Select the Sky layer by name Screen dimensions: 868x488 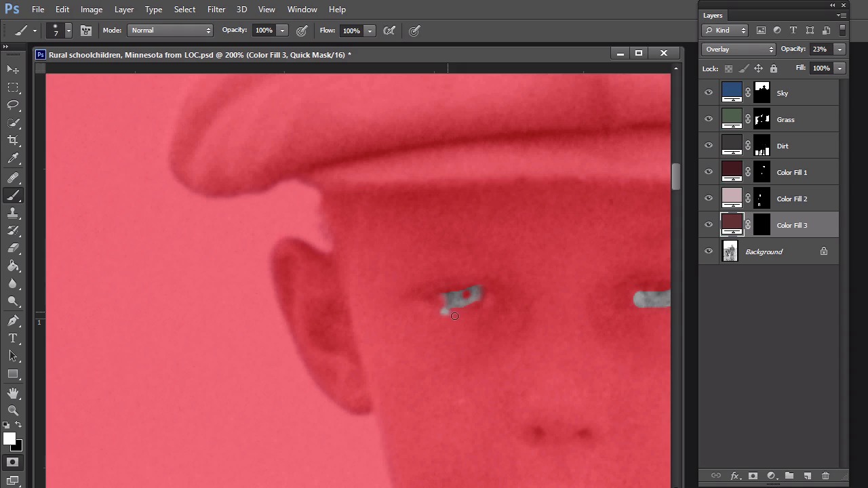pos(783,94)
